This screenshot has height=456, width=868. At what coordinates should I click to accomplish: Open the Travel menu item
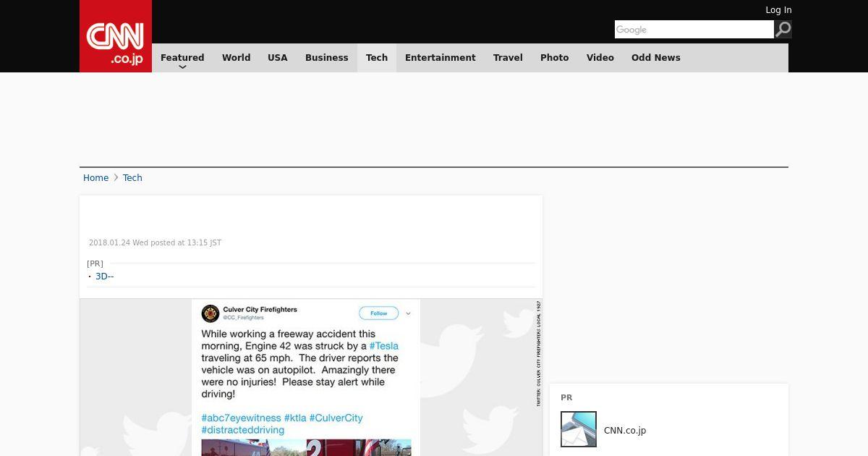point(508,57)
